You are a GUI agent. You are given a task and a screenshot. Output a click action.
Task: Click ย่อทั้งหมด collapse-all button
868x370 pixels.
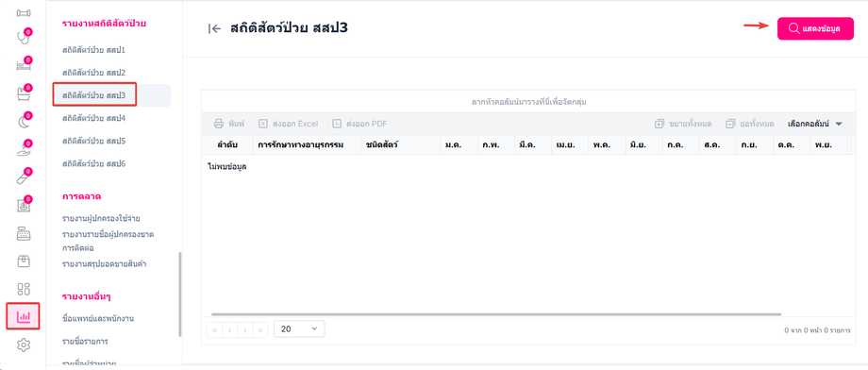[x=750, y=124]
